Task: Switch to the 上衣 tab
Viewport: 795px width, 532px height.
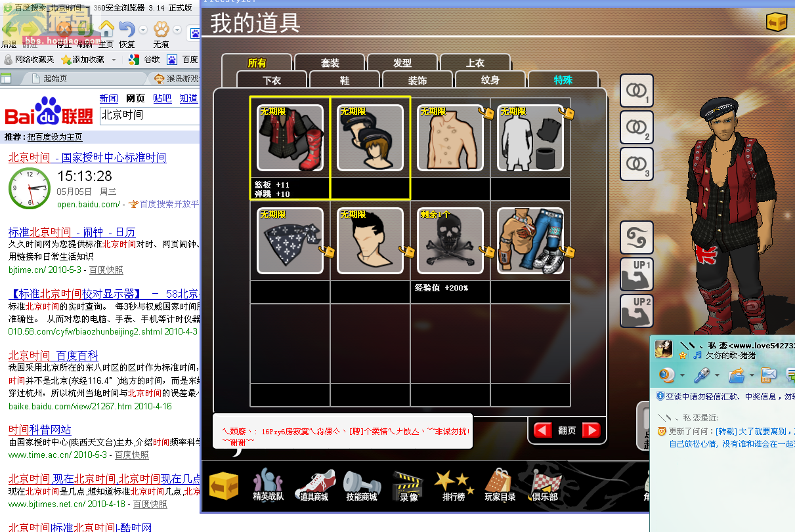Action: (475, 63)
